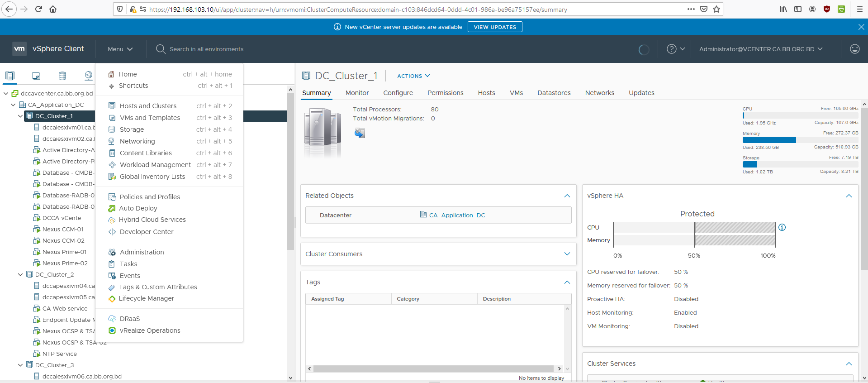Click the Storage usage bar
Image resolution: width=868 pixels, height=383 pixels.
click(x=800, y=164)
